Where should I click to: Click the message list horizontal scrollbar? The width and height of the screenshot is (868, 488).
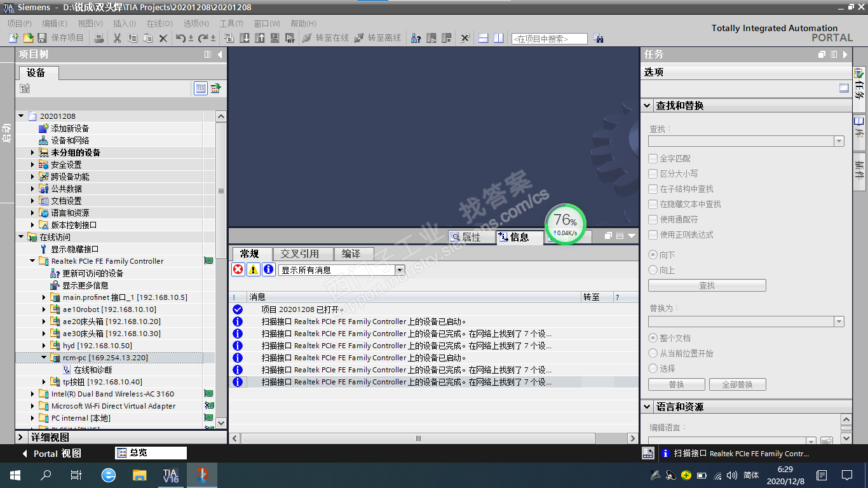tap(419, 438)
